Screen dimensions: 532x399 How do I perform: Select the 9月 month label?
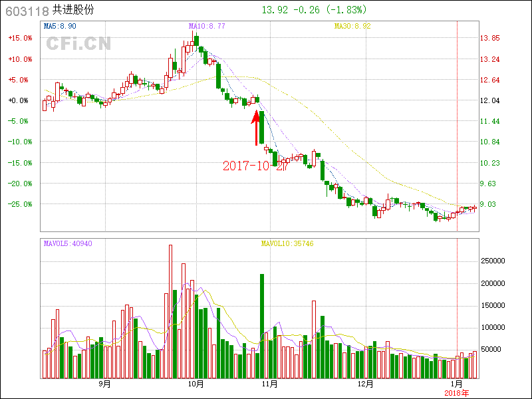(x=104, y=384)
